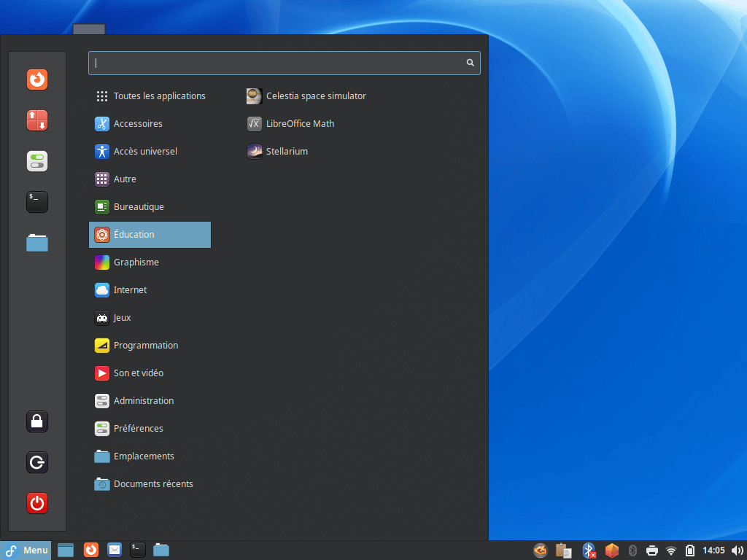The height and width of the screenshot is (560, 747).
Task: Open file manager from bottom panel
Action: pos(161,550)
